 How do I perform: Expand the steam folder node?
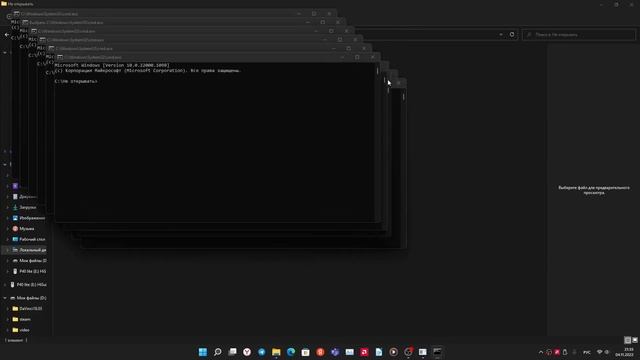(7, 319)
